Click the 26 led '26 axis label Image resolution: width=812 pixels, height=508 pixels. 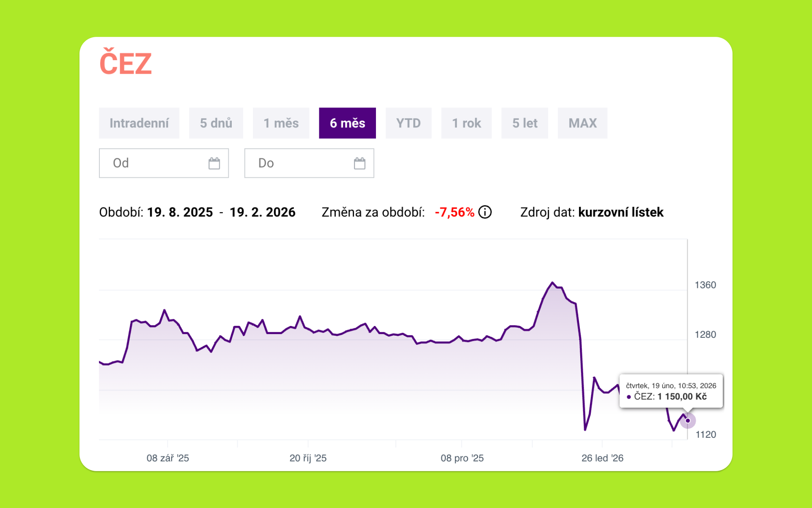point(602,458)
